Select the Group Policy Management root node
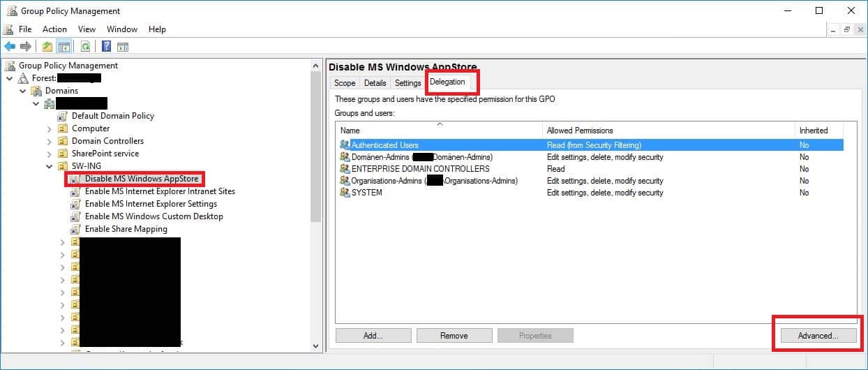The width and height of the screenshot is (868, 370). click(x=68, y=66)
